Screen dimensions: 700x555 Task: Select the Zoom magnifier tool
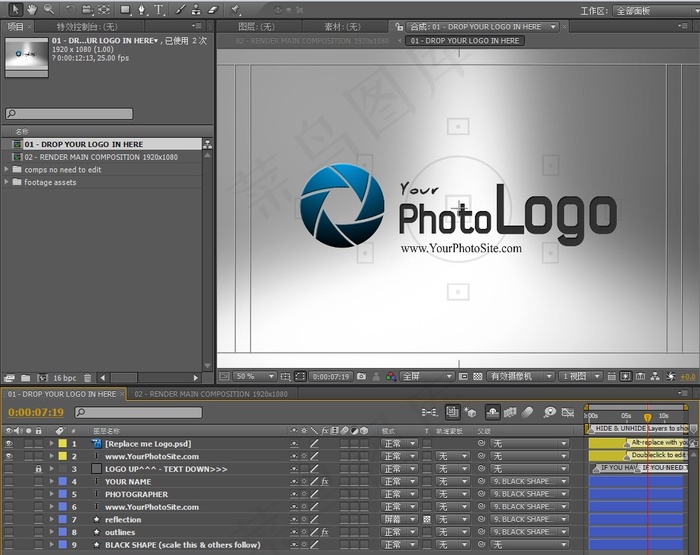click(x=48, y=9)
